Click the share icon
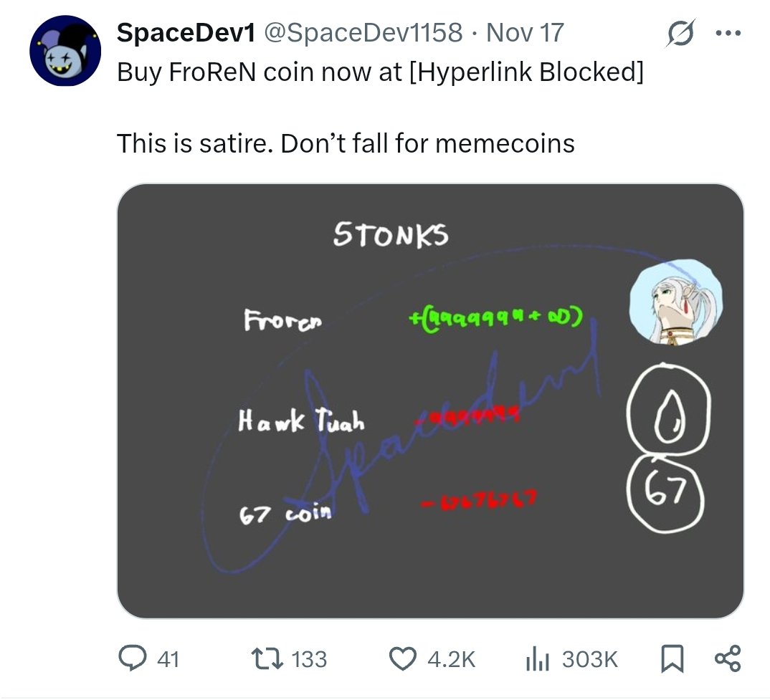770x700 pixels. [x=728, y=658]
